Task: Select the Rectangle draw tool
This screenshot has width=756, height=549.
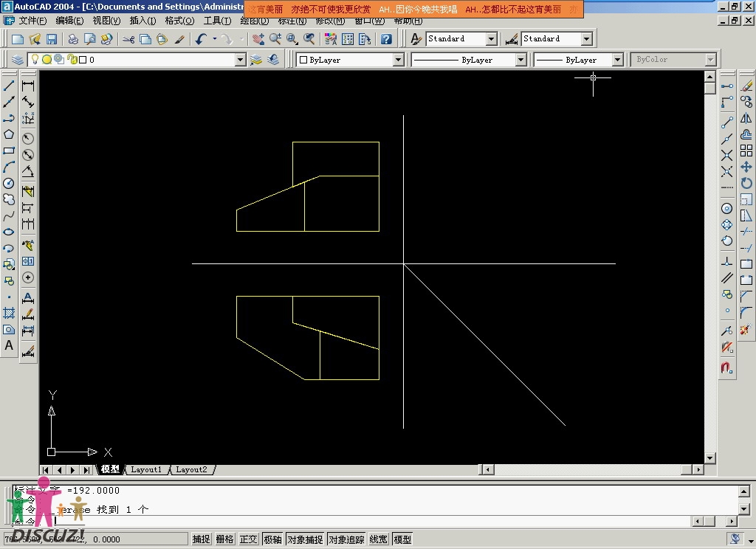Action: 9,151
